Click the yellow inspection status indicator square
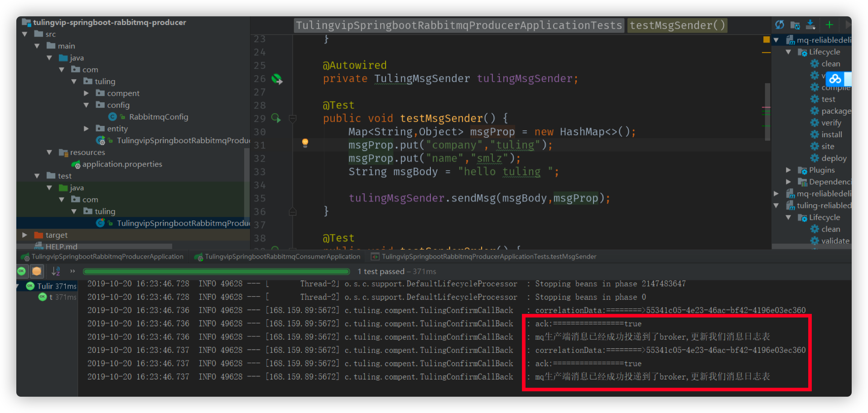Image resolution: width=868 pixels, height=413 pixels. coord(767,39)
